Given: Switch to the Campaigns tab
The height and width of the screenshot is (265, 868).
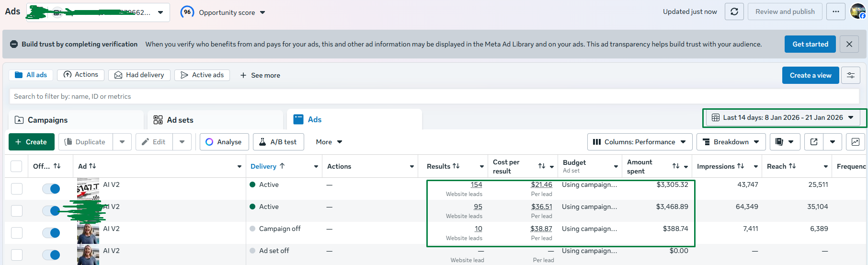Looking at the screenshot, I should (x=76, y=120).
